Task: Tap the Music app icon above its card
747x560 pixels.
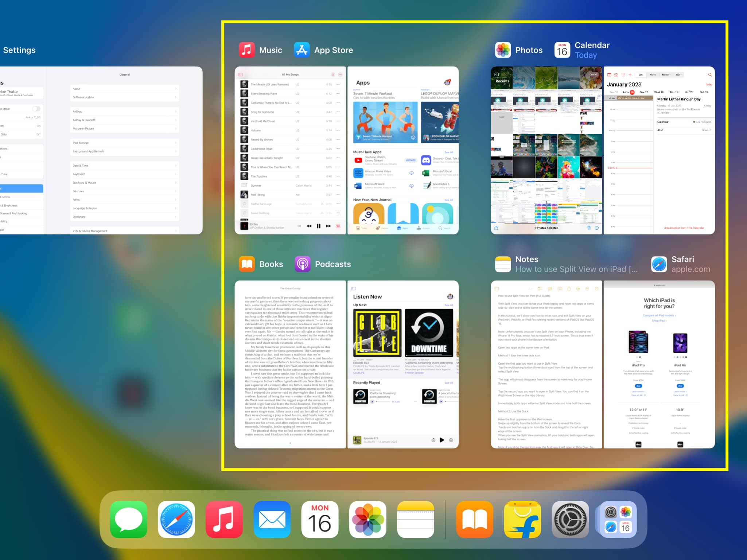Action: click(x=247, y=50)
